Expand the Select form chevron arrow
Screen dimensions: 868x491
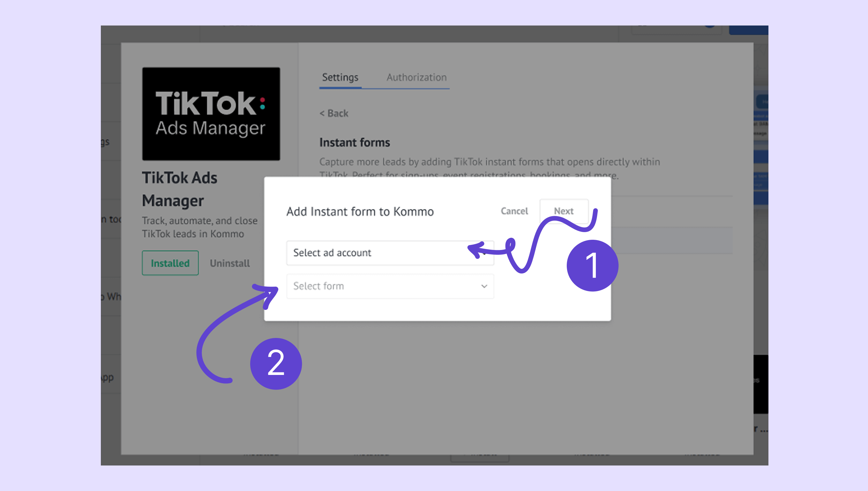(x=484, y=286)
